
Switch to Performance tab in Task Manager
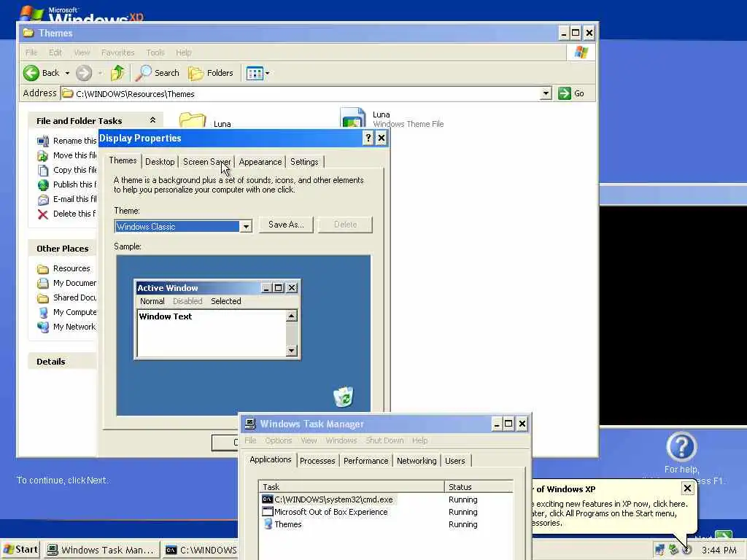click(366, 461)
